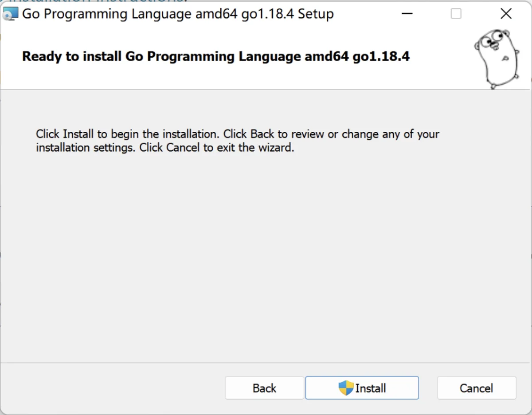
Task: Click the 'Click Cancel to exit the wizard' sentence
Action: [x=217, y=148]
